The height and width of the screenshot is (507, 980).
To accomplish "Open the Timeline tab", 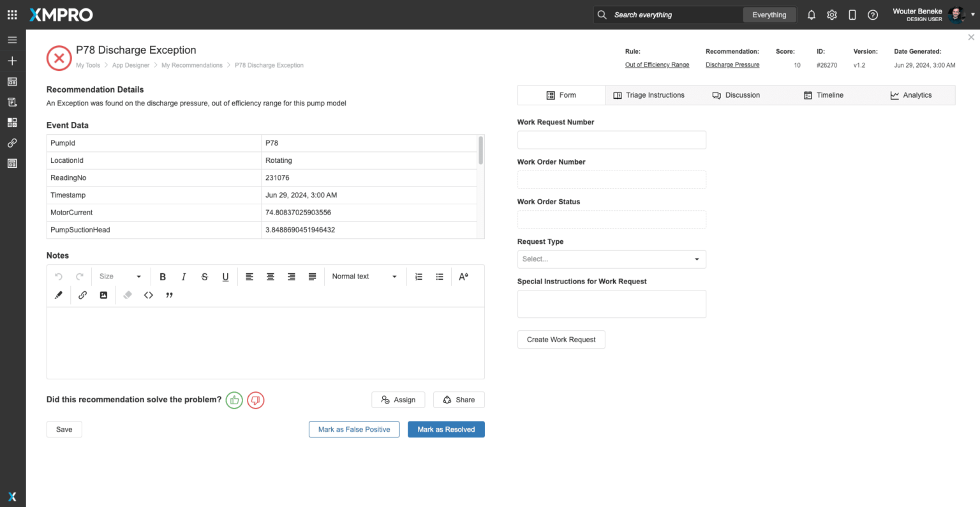I will coord(824,95).
